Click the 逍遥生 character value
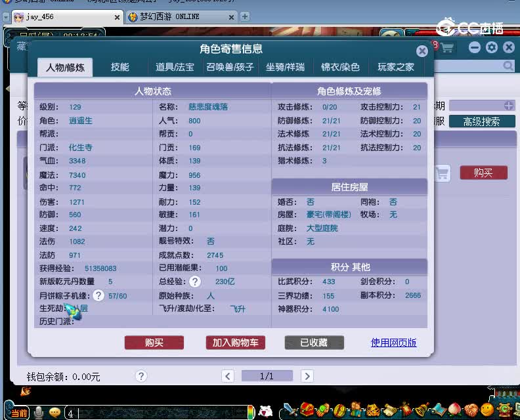Image resolution: width=520 pixels, height=420 pixels. [x=80, y=120]
